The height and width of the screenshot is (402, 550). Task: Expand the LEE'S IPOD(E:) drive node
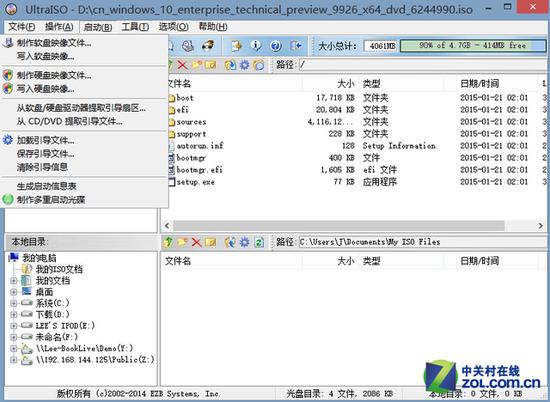click(14, 326)
